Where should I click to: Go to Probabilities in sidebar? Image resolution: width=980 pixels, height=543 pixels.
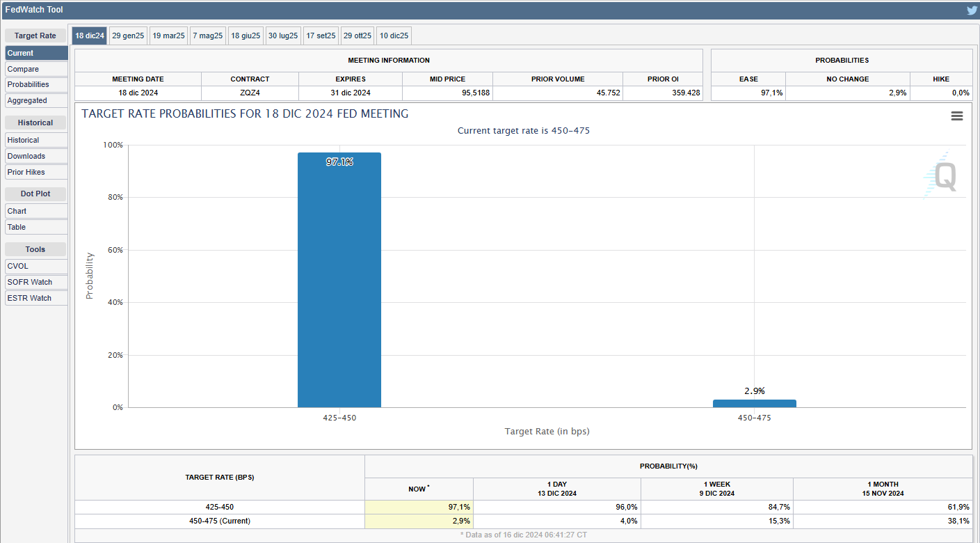(36, 84)
